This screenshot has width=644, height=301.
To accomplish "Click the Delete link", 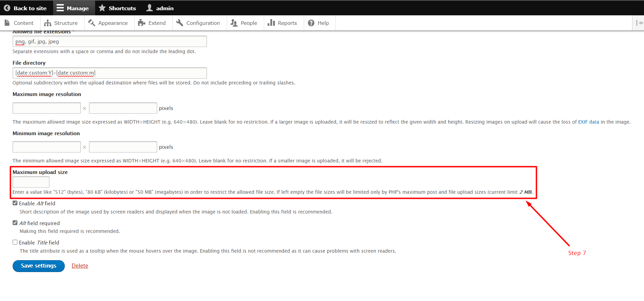I will (80, 266).
